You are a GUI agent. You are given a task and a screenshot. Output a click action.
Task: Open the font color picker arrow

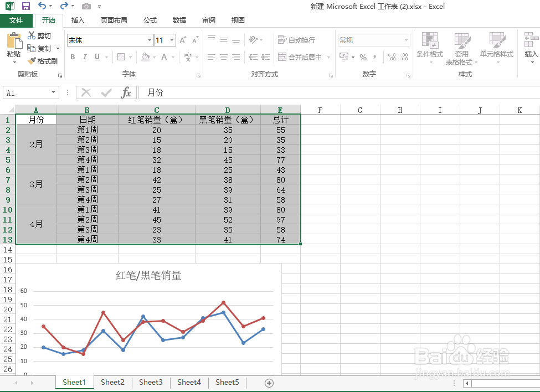click(x=173, y=57)
